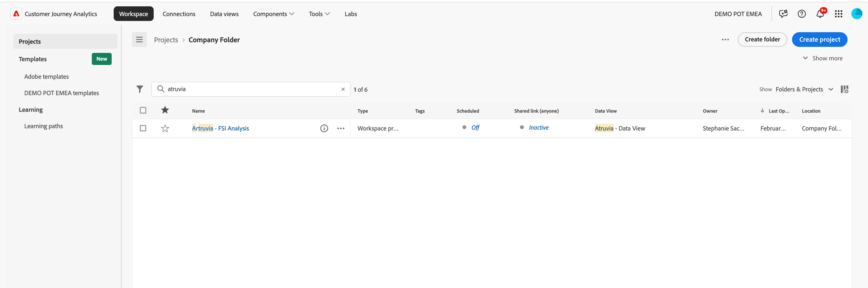Open DEMO POT EMEA templates

coord(61,93)
